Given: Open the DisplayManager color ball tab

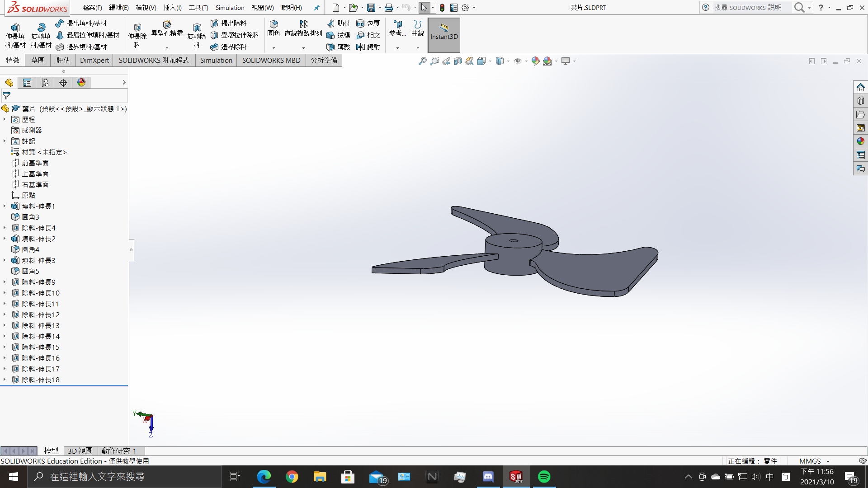Looking at the screenshot, I should tap(81, 83).
